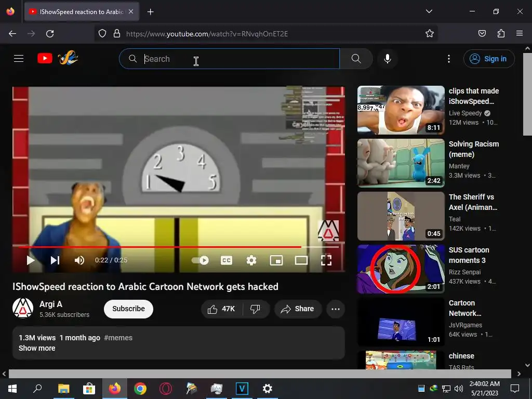Expand description with Show more

pyautogui.click(x=37, y=348)
